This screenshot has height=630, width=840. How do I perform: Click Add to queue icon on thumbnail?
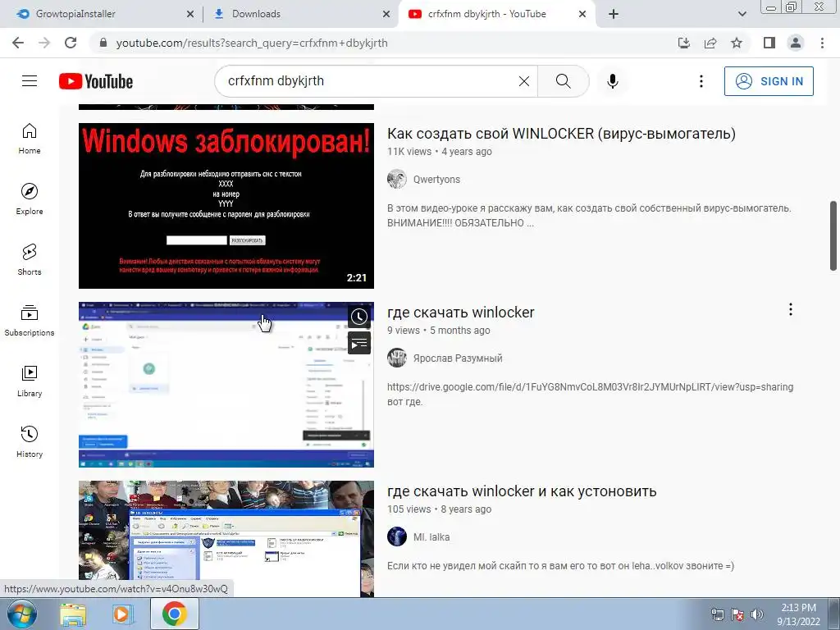(x=359, y=344)
